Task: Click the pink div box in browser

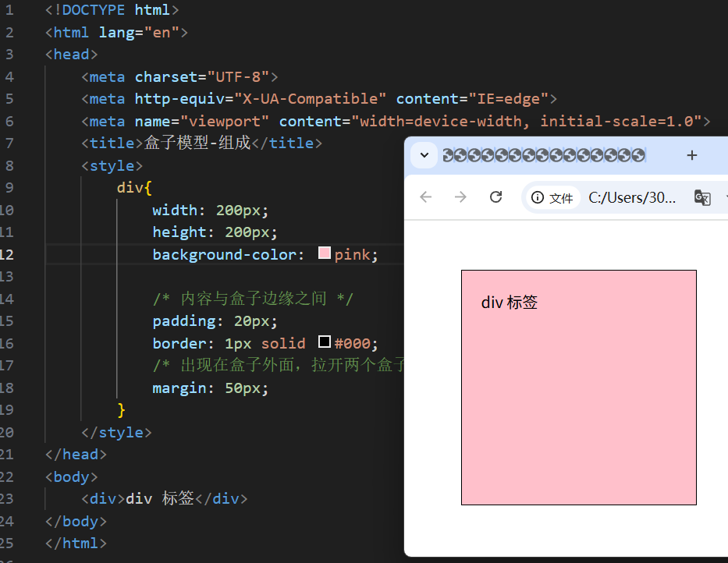Action: pyautogui.click(x=578, y=388)
